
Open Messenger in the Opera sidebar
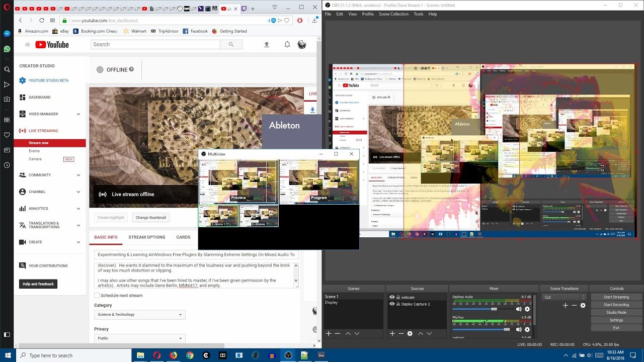point(7,34)
